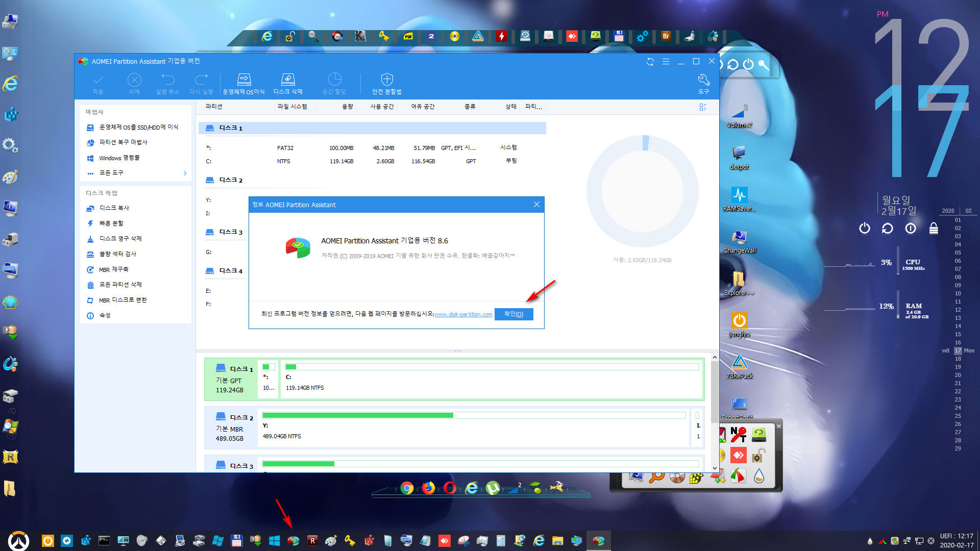Select 빠른 분할 quick partition
This screenshot has height=551, width=980.
coord(105,223)
